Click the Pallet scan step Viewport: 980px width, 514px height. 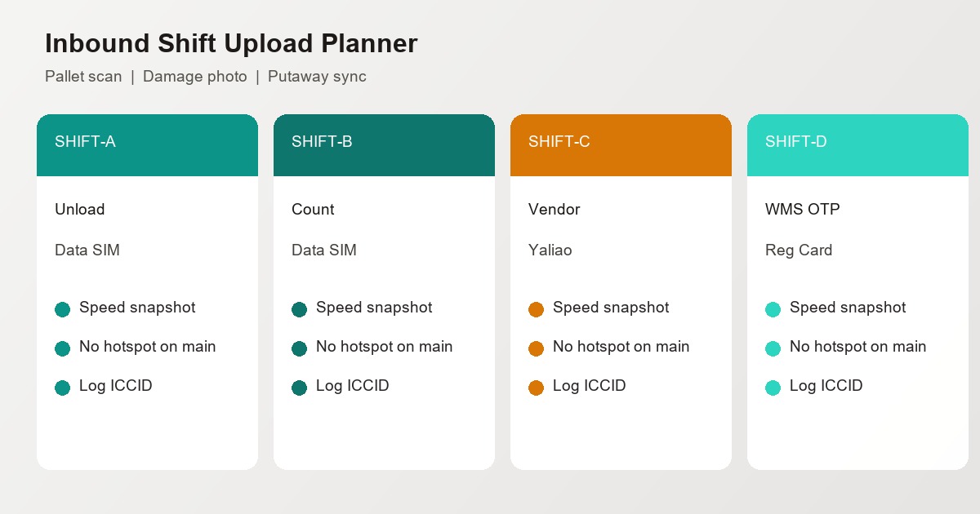tap(83, 77)
